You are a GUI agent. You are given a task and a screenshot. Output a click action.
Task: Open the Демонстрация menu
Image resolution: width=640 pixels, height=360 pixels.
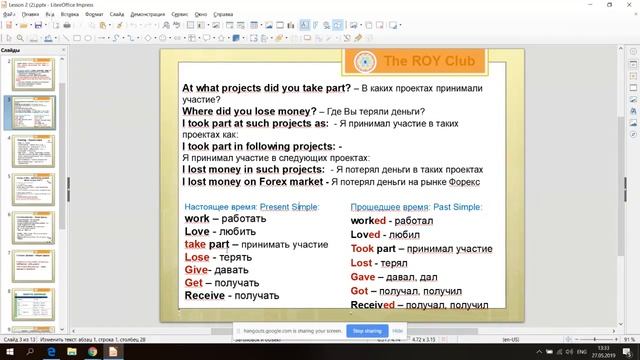[147, 14]
